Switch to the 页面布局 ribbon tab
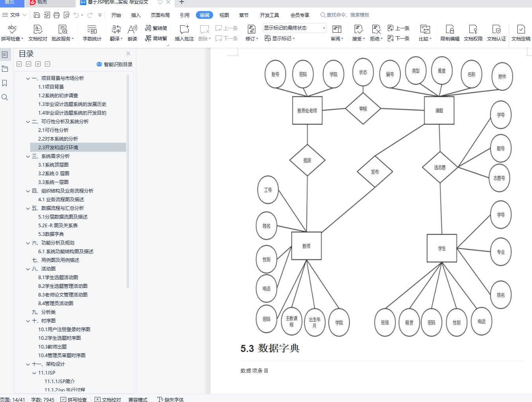 point(160,15)
